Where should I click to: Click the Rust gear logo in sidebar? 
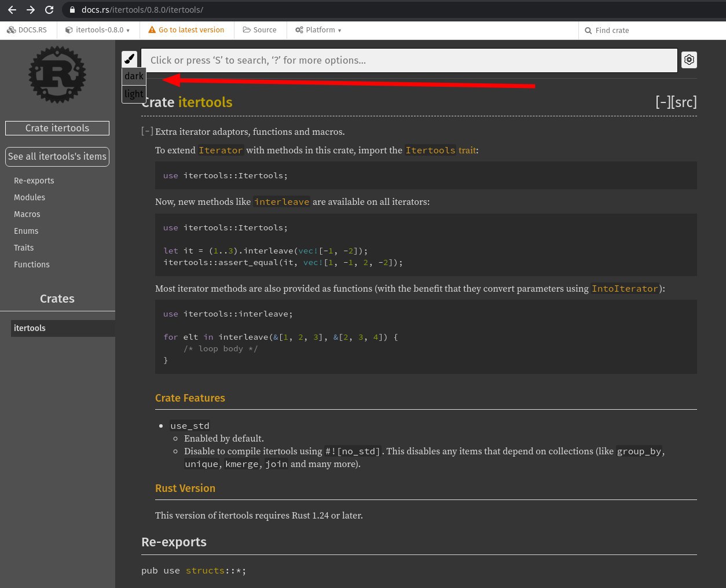57,75
